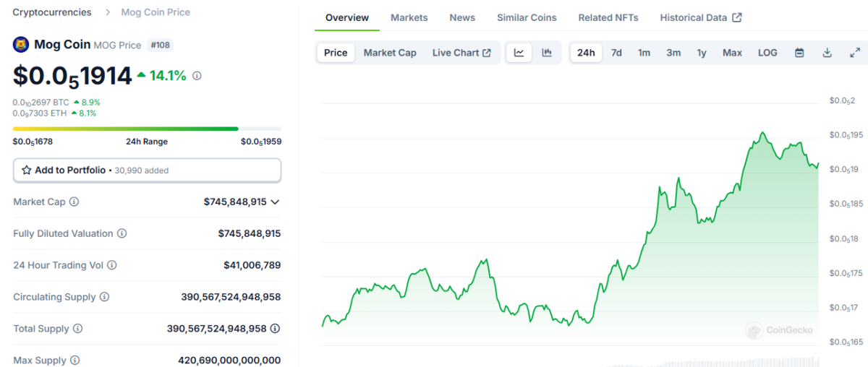Switch to candlestick chart icon
Image resolution: width=868 pixels, height=367 pixels.
click(547, 53)
